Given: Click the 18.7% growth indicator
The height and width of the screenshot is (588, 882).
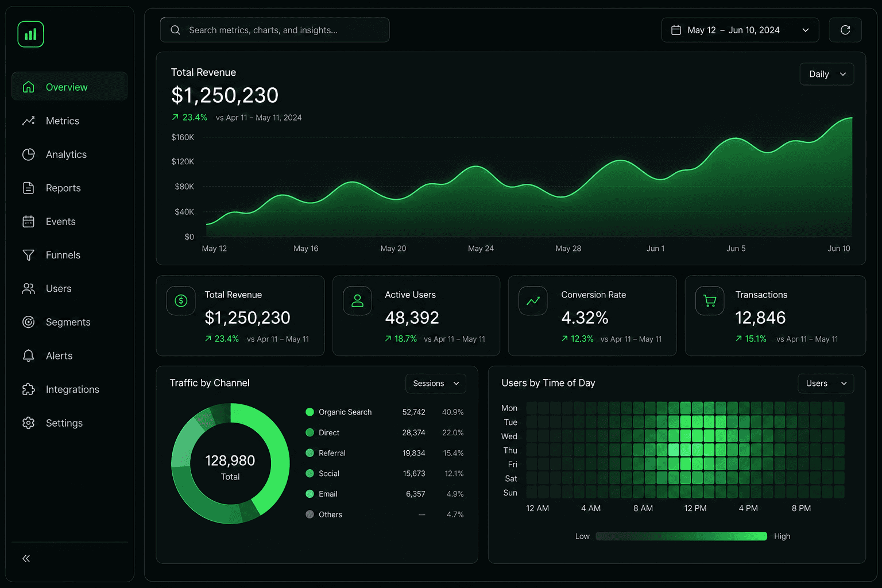Looking at the screenshot, I should [x=401, y=339].
